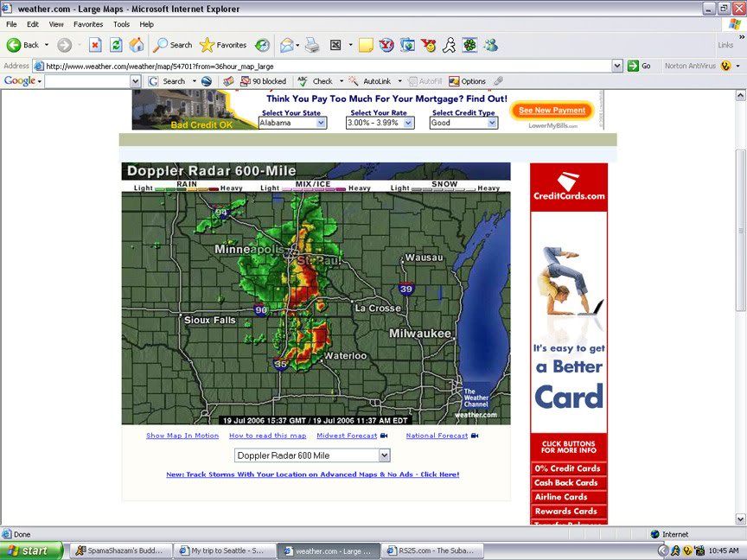Click the yellow note toolbar icon

(x=366, y=45)
